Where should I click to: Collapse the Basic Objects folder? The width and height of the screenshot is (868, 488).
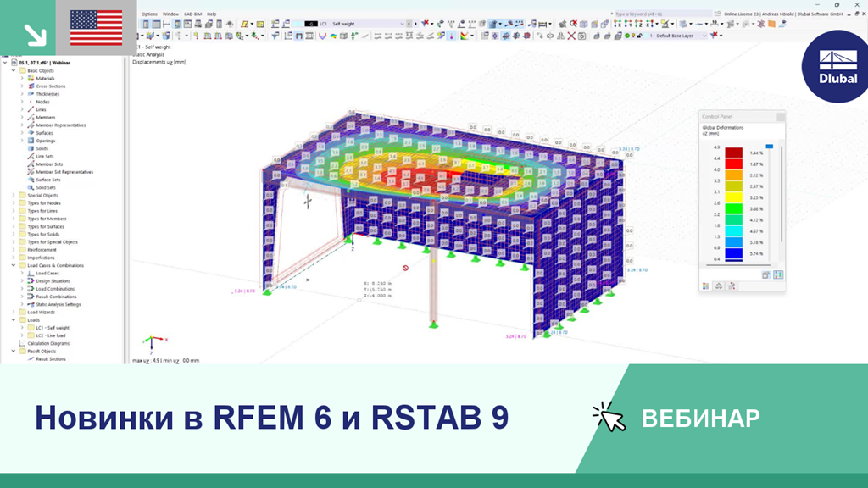click(14, 71)
